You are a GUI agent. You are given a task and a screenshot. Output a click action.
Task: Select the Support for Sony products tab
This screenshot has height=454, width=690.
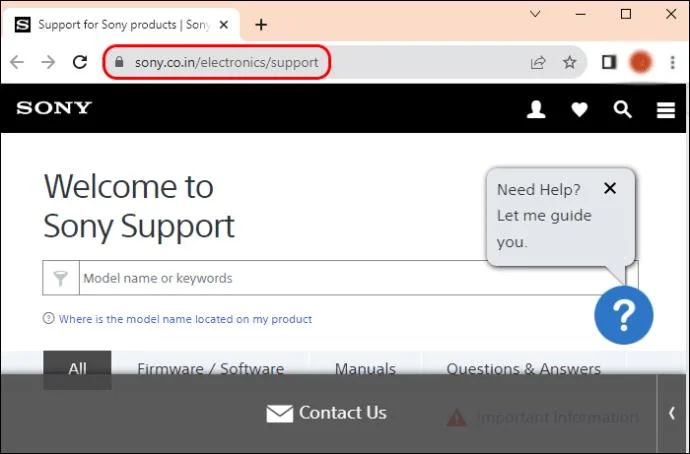(x=121, y=25)
